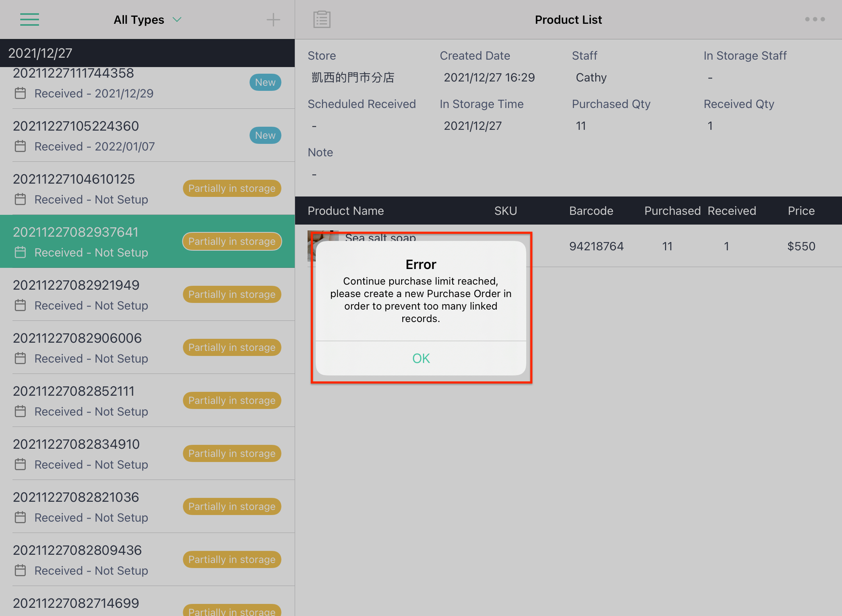
Task: Click New badge on order 20211227111744358
Action: [x=265, y=82]
